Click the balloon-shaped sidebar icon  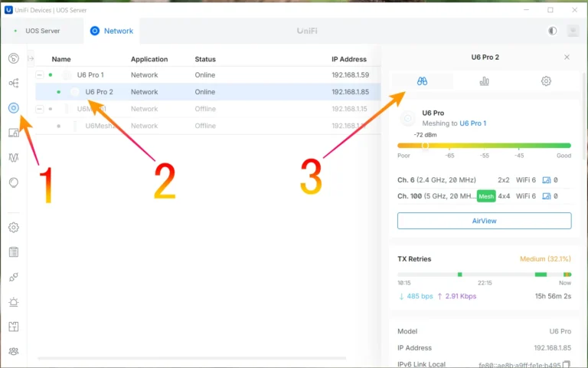pyautogui.click(x=14, y=182)
